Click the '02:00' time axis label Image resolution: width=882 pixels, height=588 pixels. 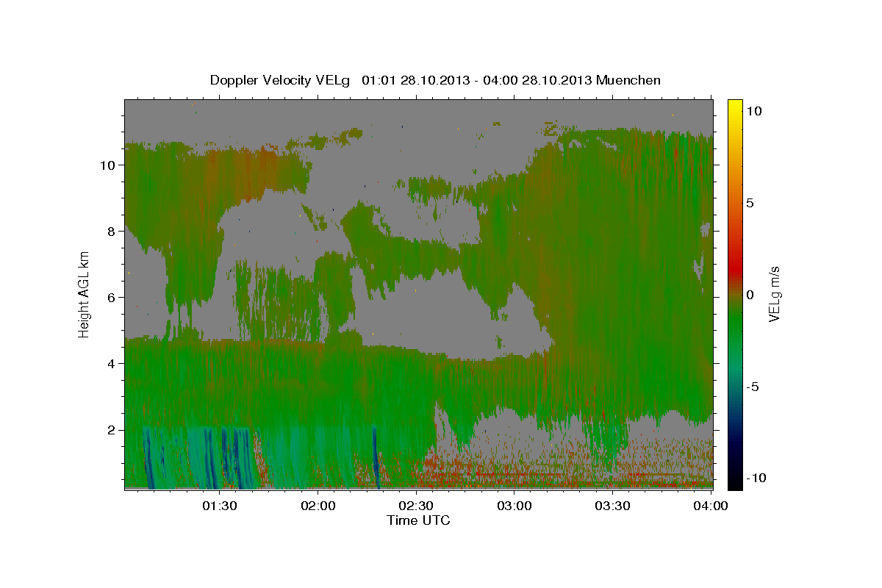coord(318,506)
